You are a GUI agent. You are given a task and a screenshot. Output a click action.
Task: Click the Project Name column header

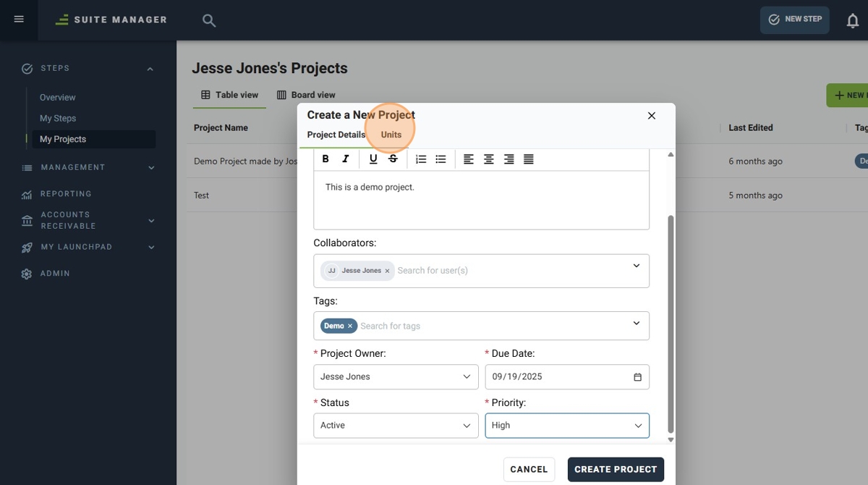(x=221, y=128)
